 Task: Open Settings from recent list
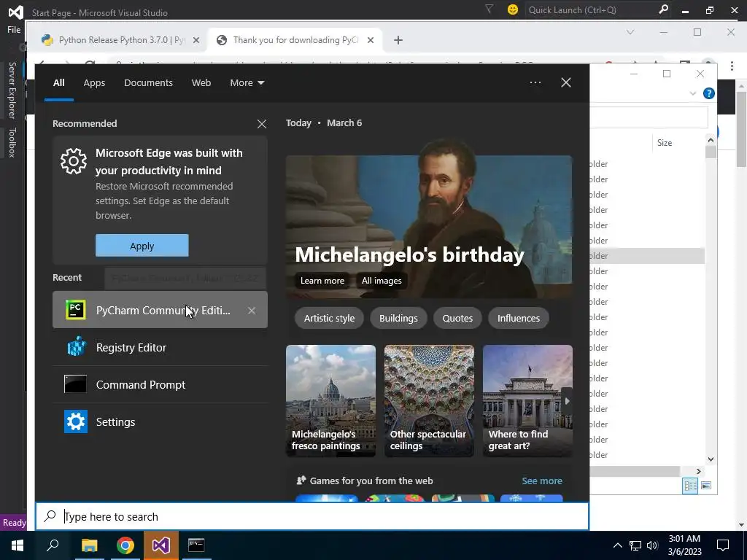(x=160, y=422)
